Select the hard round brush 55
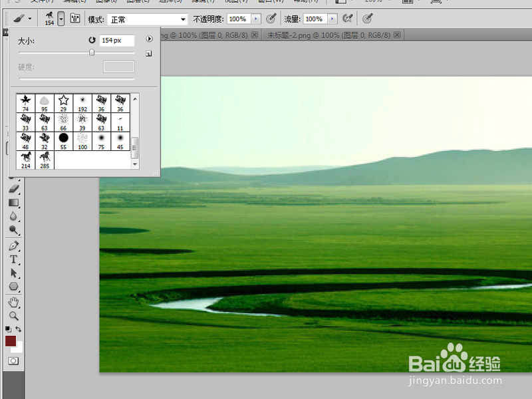532x399 pixels. point(63,141)
